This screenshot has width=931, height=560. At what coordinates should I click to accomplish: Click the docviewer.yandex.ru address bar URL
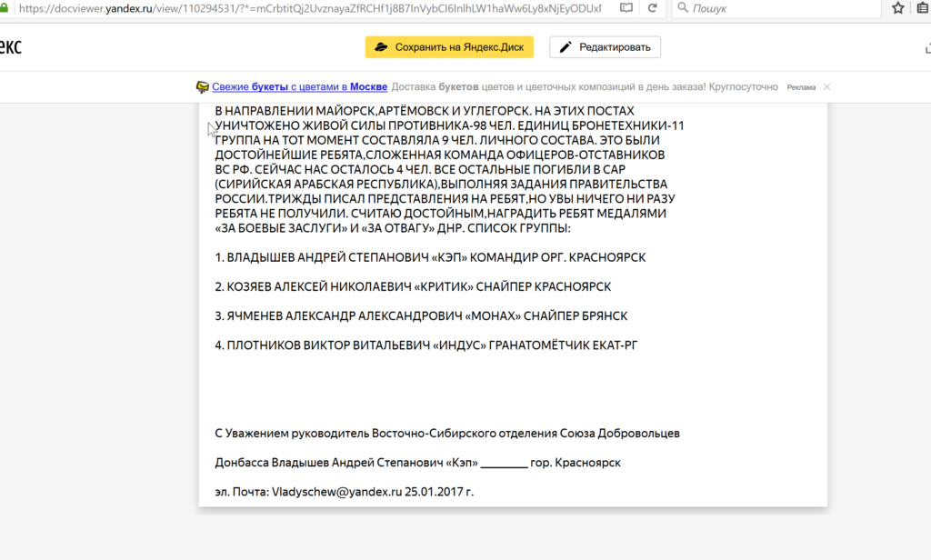click(x=309, y=8)
